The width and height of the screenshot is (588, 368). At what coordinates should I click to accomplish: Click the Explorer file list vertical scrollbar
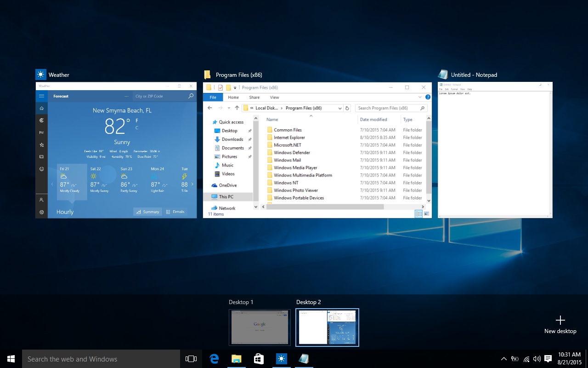(x=429, y=158)
